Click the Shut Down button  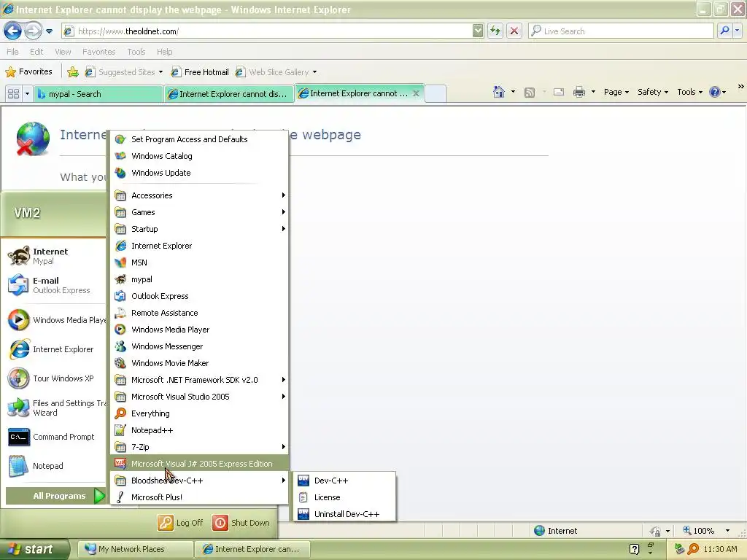click(241, 523)
